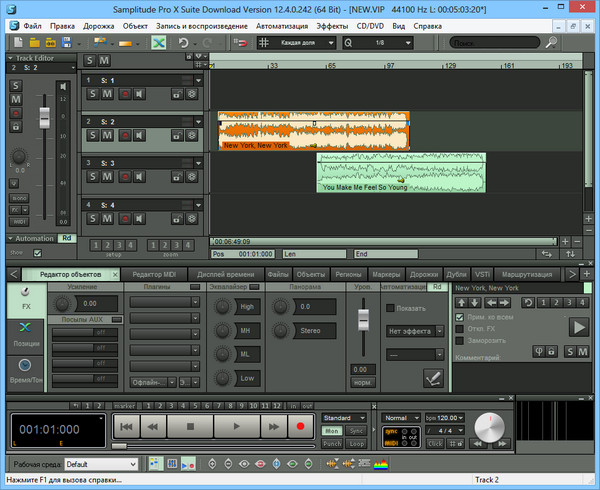600x490 pixels.
Task: Mute track 3 with the M button
Action: pyautogui.click(x=106, y=177)
